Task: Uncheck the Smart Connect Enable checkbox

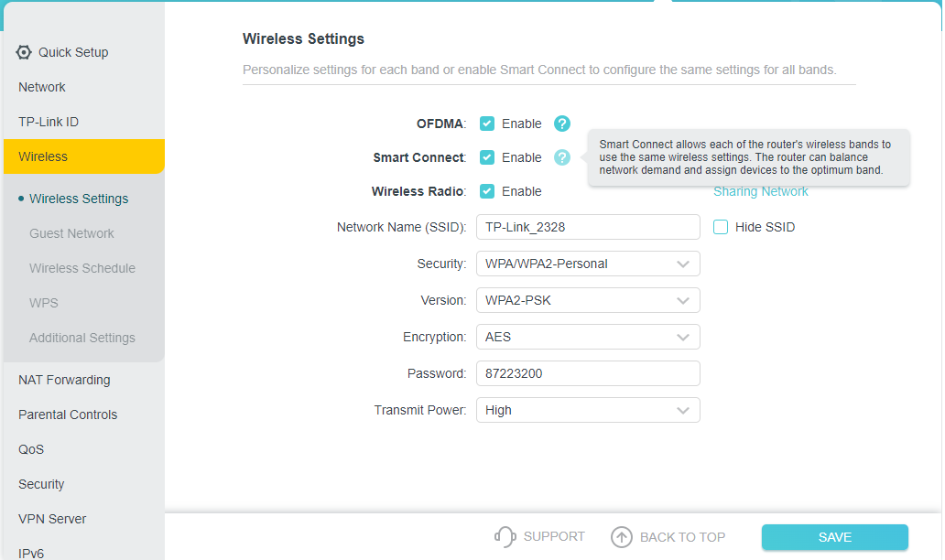Action: (487, 157)
